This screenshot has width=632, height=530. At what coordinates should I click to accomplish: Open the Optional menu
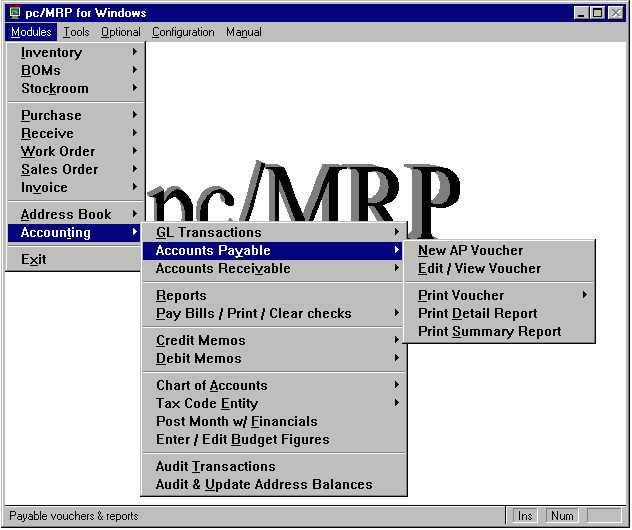pyautogui.click(x=121, y=32)
